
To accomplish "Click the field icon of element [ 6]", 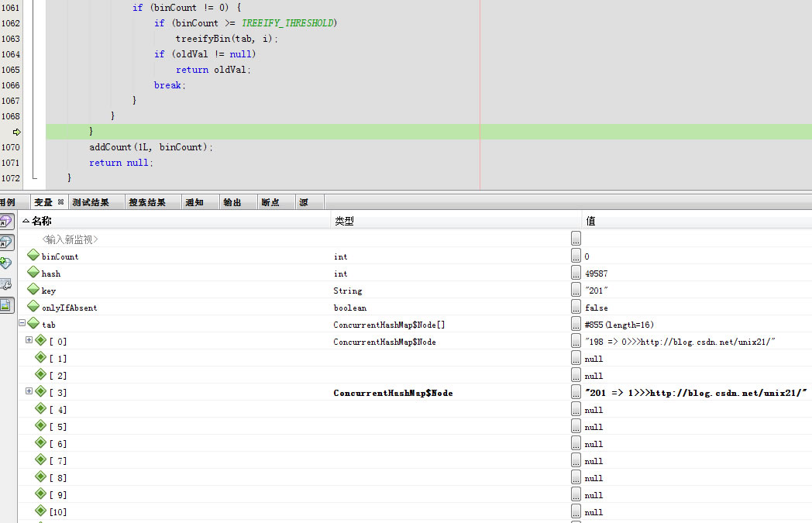I will click(x=41, y=442).
